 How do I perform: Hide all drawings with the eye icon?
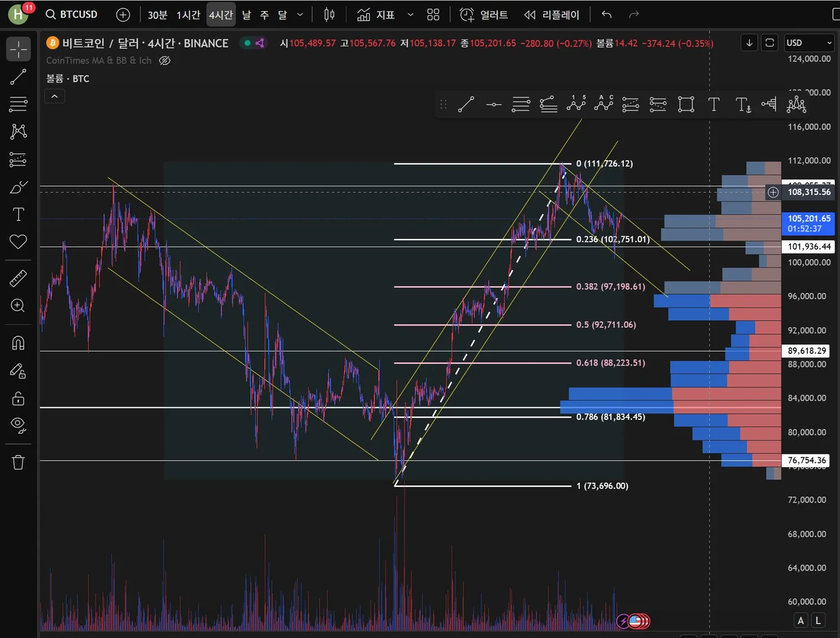point(18,425)
